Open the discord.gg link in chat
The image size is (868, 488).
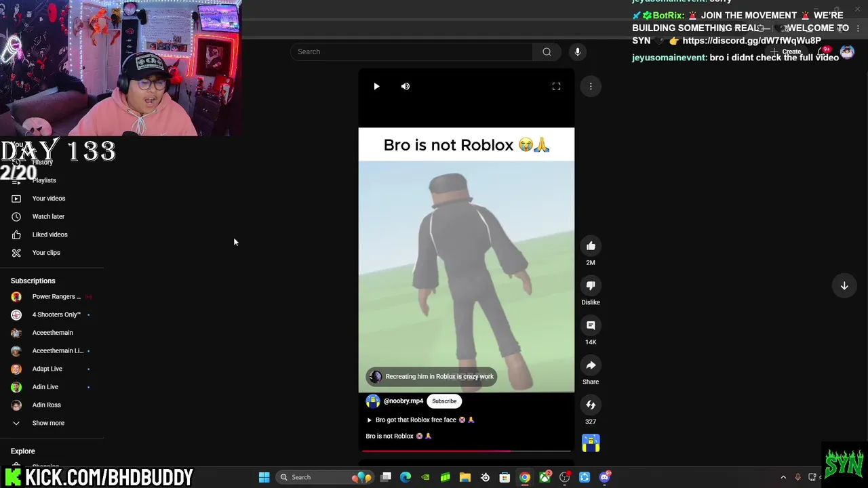(752, 41)
